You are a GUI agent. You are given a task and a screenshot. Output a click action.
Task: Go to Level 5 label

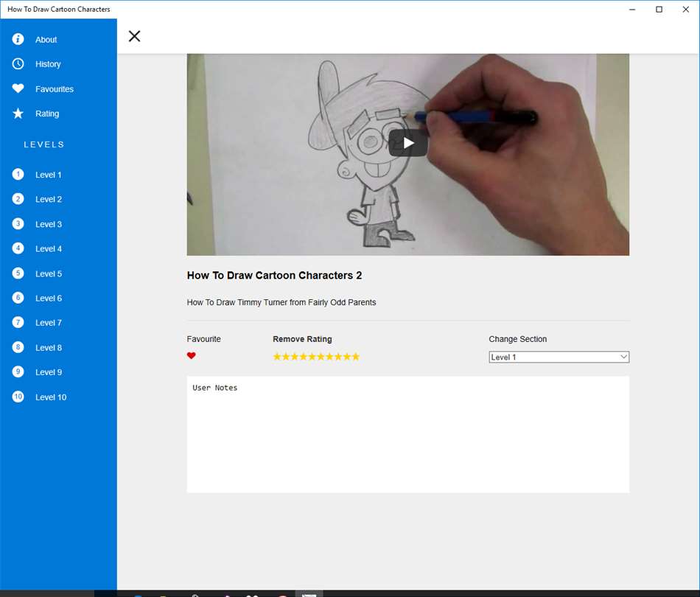48,274
